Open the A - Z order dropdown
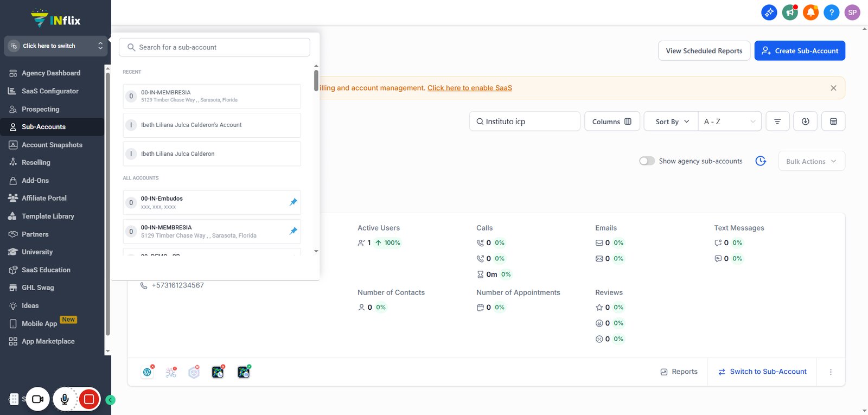Image resolution: width=868 pixels, height=415 pixels. (730, 122)
